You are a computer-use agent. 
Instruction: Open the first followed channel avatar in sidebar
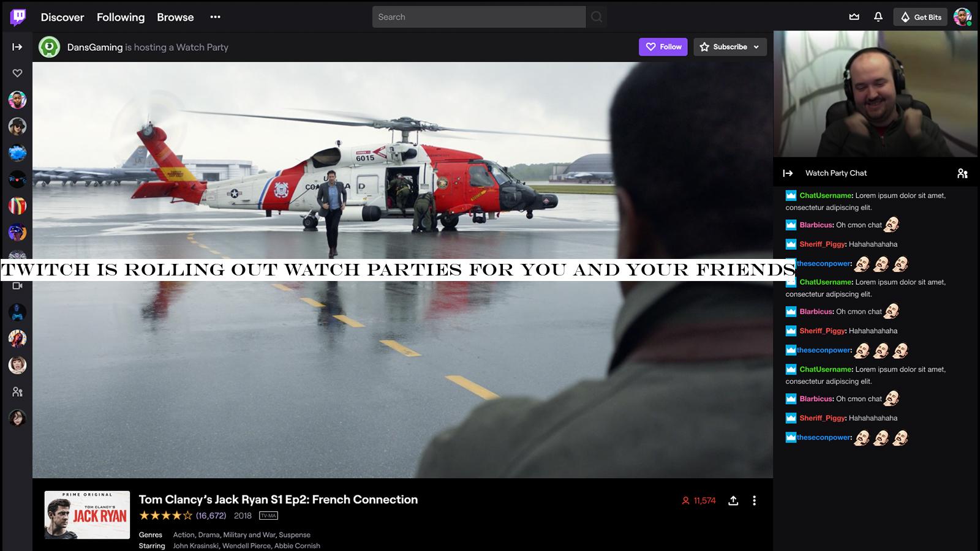(17, 100)
